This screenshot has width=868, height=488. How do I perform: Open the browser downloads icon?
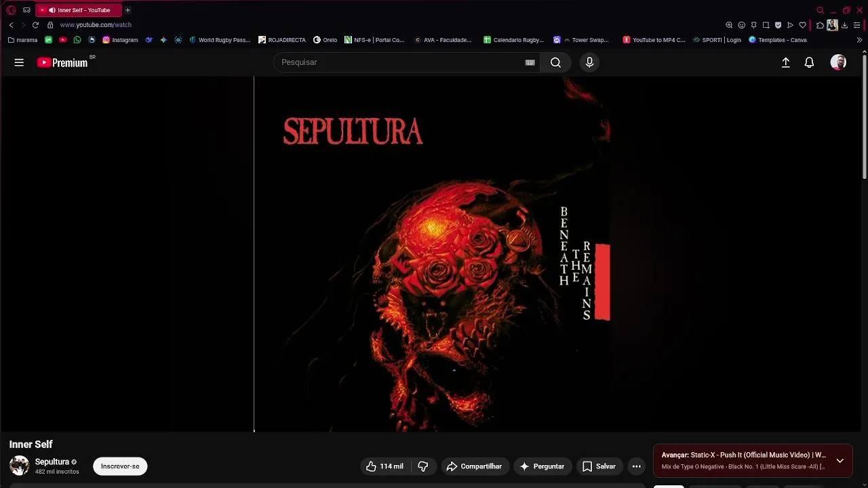[844, 25]
